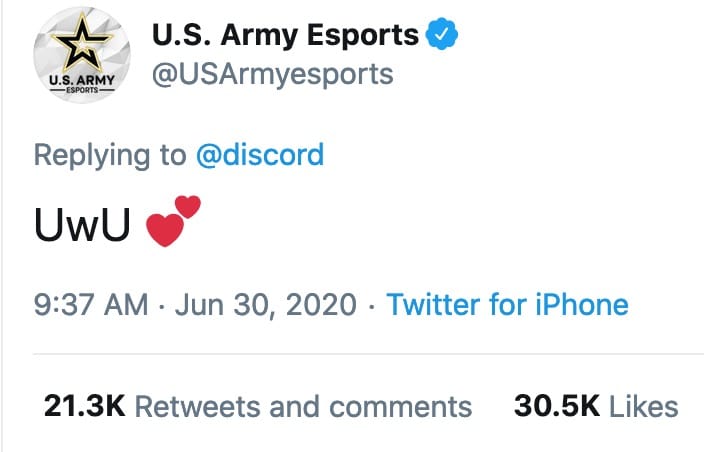Open the U.S. Army Esports profile avatar

coord(82,55)
